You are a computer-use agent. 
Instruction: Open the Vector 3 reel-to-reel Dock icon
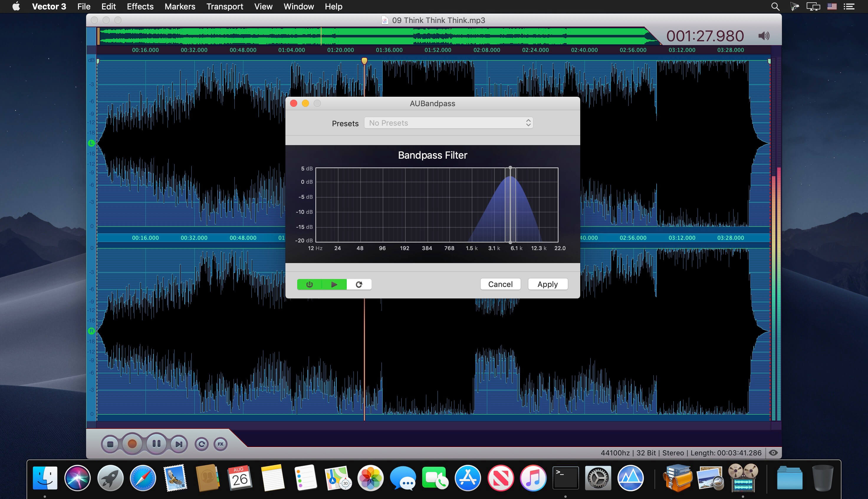(742, 478)
